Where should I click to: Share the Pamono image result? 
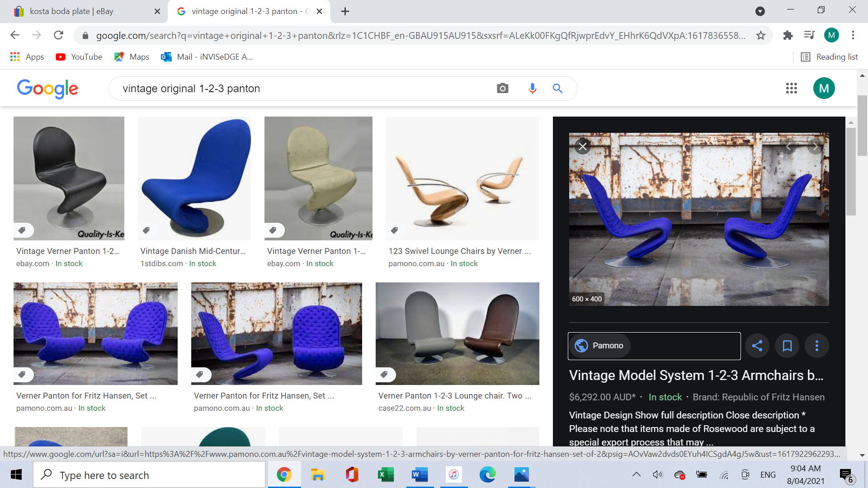point(757,346)
